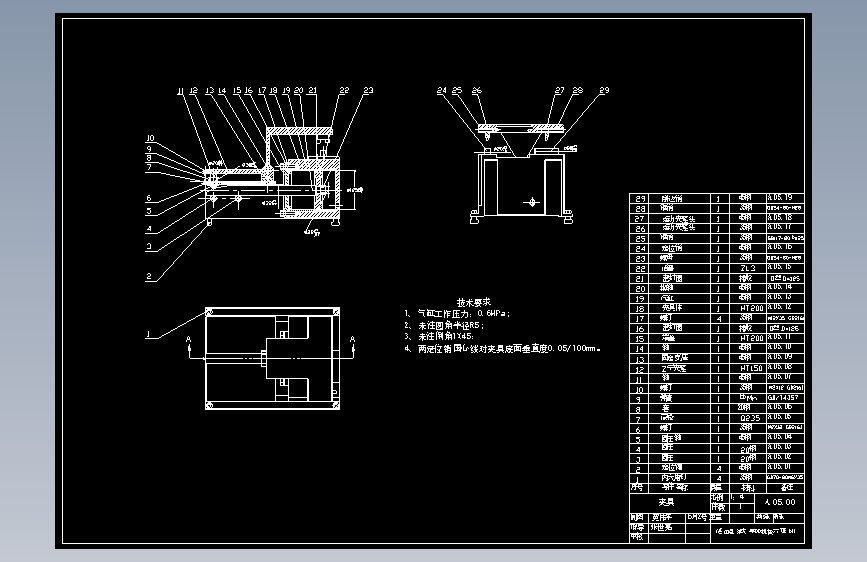Click the ZL3 material cell in parts list
This screenshot has height=562, width=867.
pos(748,268)
